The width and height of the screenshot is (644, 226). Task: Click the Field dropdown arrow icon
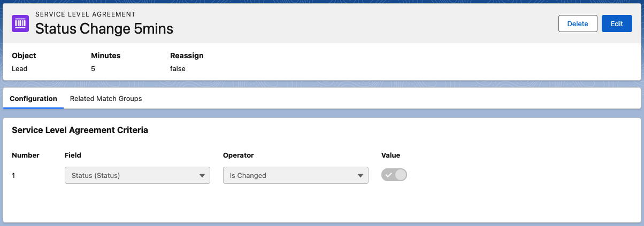202,175
